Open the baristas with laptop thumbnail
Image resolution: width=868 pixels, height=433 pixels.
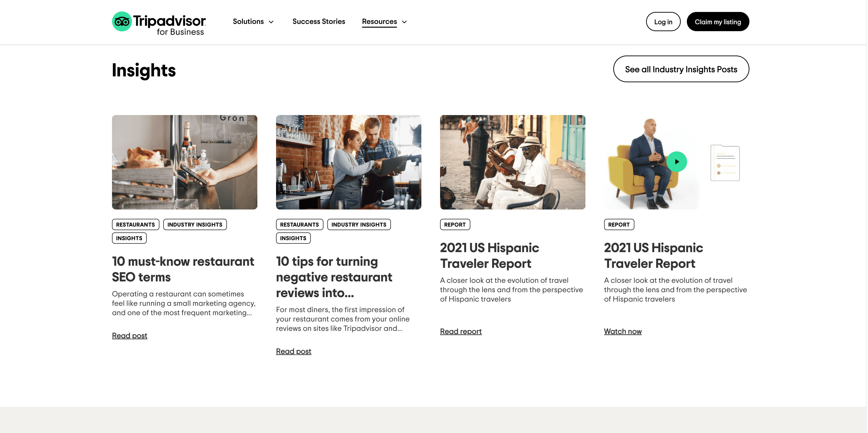pyautogui.click(x=348, y=162)
